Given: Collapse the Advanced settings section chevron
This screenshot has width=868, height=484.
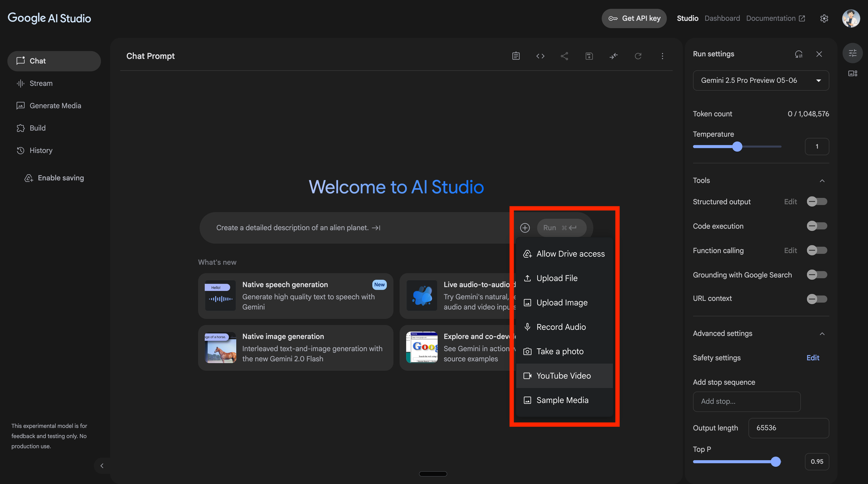Looking at the screenshot, I should coord(822,334).
